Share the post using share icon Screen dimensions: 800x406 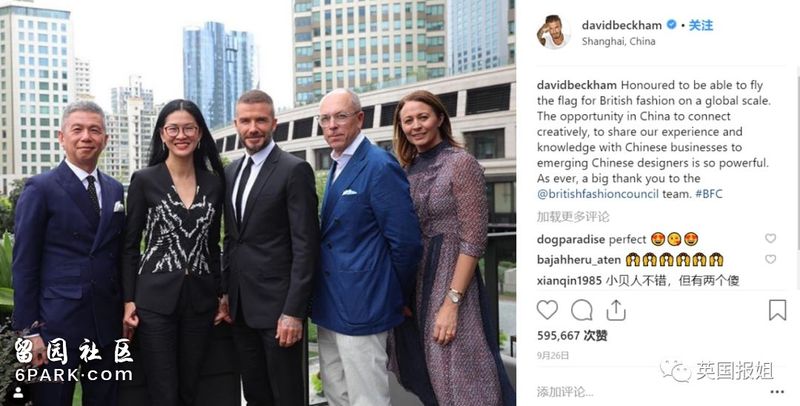[x=615, y=310]
